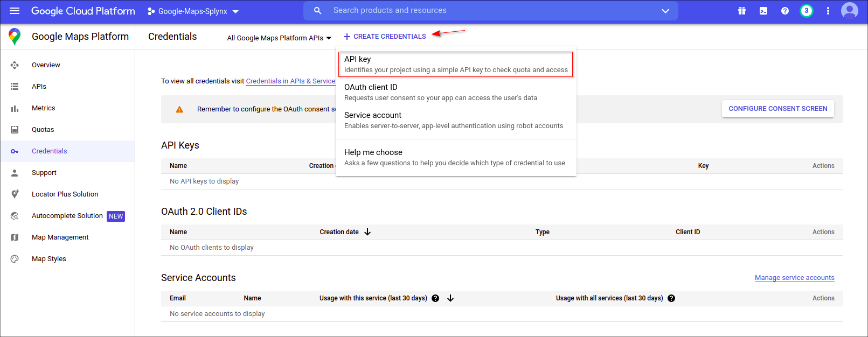Click Usage with all services help icon
The image size is (868, 337).
coord(671,298)
